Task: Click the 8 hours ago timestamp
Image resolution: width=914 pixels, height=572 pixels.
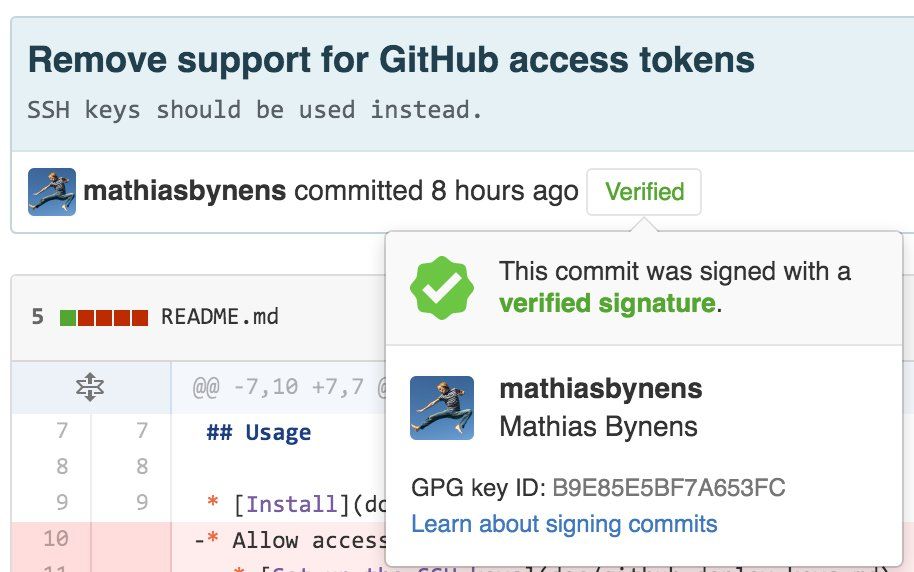Action: pyautogui.click(x=505, y=191)
